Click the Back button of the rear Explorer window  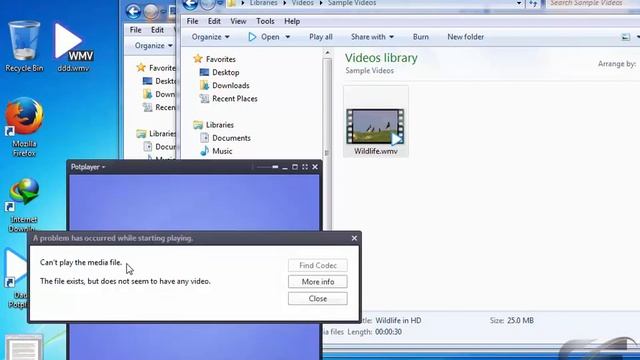click(x=133, y=11)
